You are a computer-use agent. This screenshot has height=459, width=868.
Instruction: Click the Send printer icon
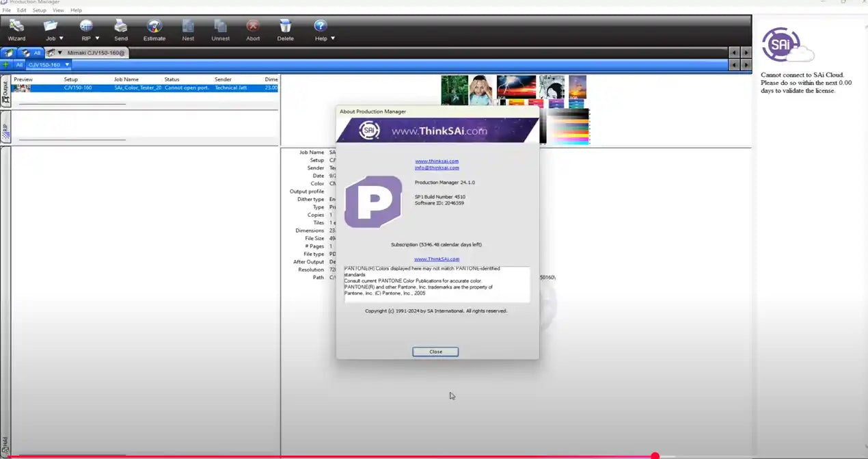[x=121, y=29]
